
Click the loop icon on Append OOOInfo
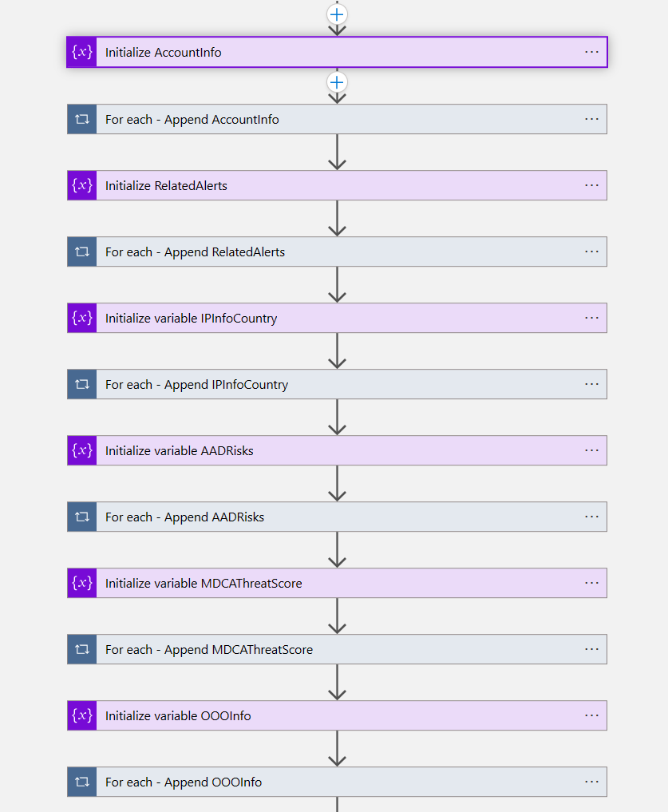coord(82,782)
